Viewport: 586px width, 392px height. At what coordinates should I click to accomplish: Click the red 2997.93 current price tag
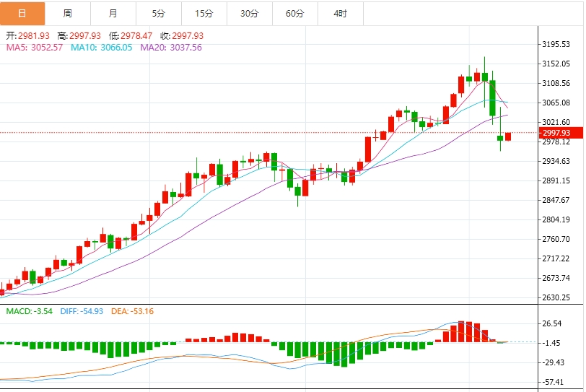pyautogui.click(x=561, y=133)
